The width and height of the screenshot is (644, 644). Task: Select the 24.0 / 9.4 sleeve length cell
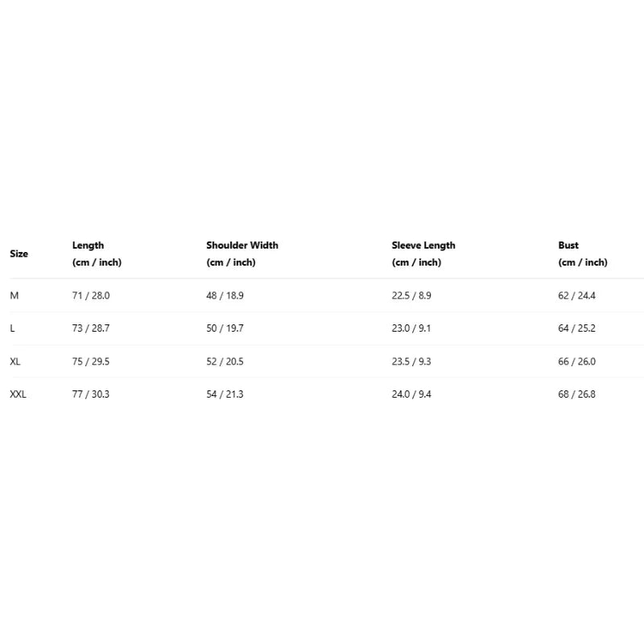click(411, 394)
